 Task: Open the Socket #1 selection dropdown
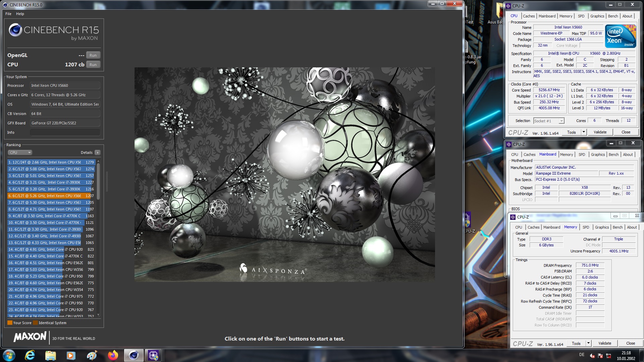[x=549, y=121]
